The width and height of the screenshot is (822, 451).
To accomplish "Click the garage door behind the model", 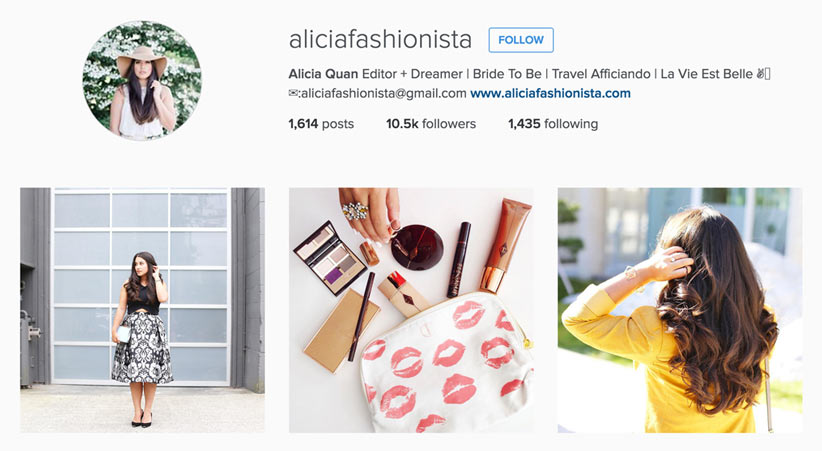I will (142, 286).
